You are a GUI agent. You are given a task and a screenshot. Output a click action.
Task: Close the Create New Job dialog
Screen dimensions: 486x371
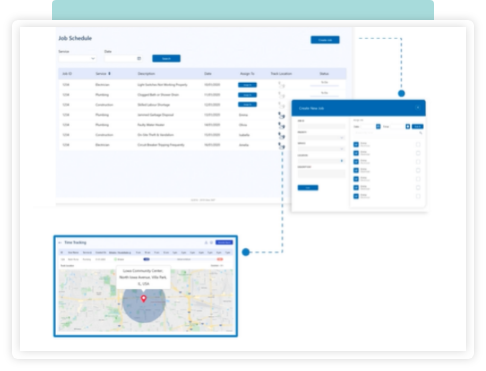[x=418, y=108]
